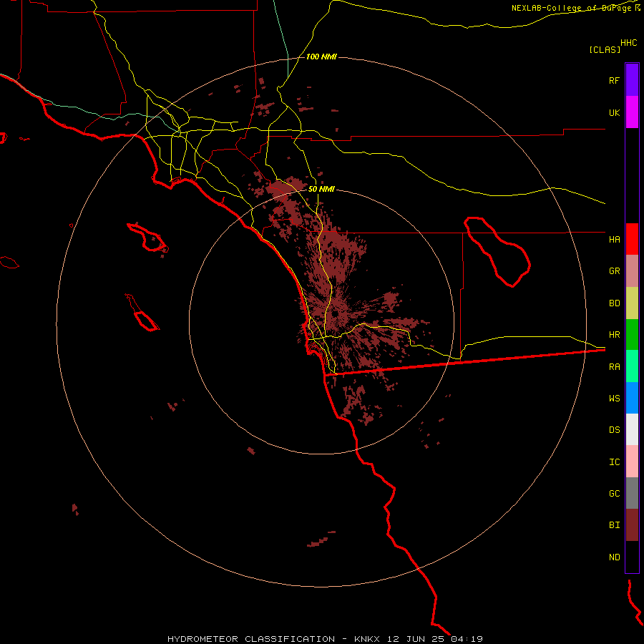Click the GR dusty pink legend swatch
Viewport: 644px width, 644px height.
point(632,271)
